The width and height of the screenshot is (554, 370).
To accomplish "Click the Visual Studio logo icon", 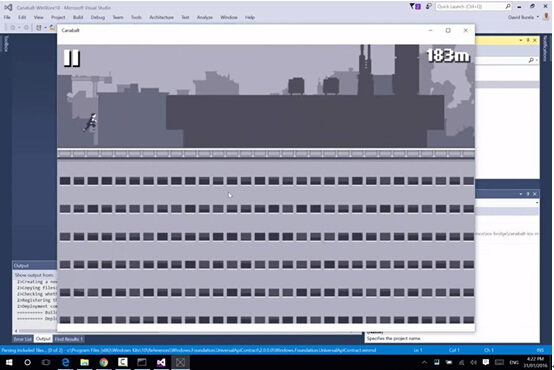I will pyautogui.click(x=8, y=7).
